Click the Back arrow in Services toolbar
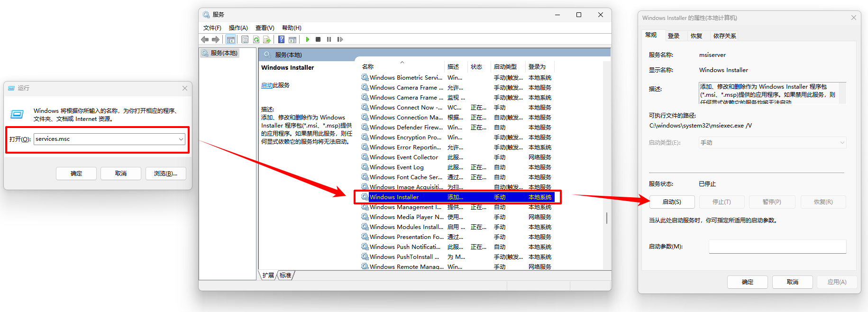Screen dimensions: 868x312 click(205, 39)
